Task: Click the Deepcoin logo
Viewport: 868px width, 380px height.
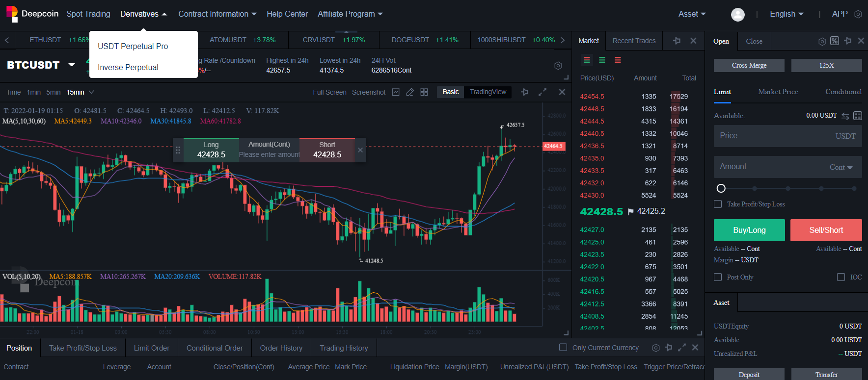Action: tap(32, 14)
